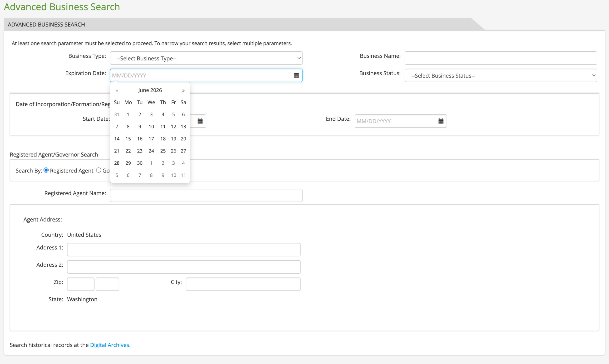
Task: Select day 20 in the calendar
Action: click(x=183, y=139)
